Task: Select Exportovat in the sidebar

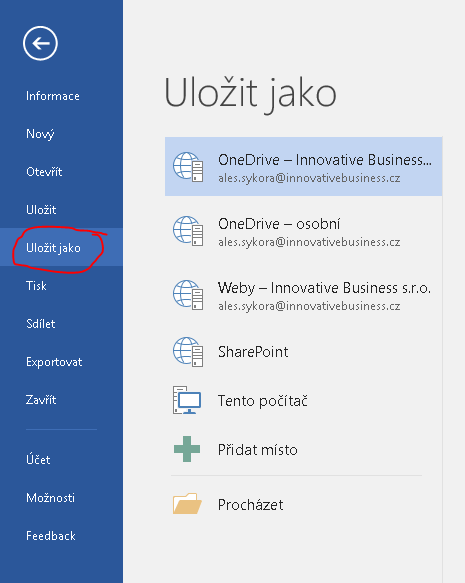Action: (x=54, y=362)
